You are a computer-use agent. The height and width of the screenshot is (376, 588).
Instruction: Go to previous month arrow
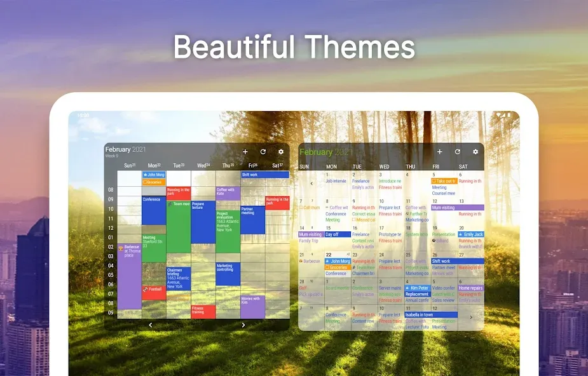tap(311, 184)
